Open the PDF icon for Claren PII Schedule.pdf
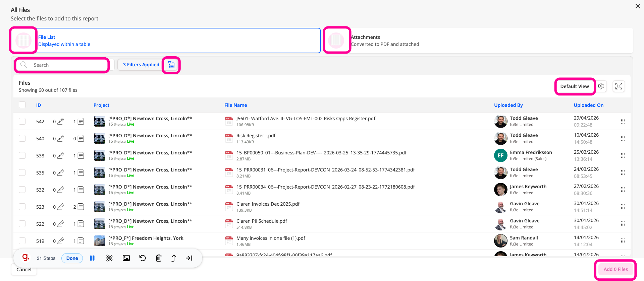644x281 pixels. pyautogui.click(x=229, y=224)
